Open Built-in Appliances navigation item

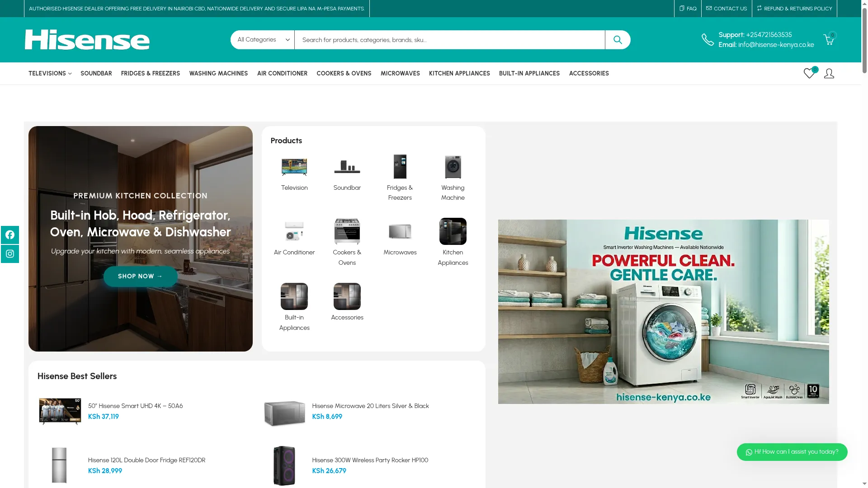pos(529,73)
